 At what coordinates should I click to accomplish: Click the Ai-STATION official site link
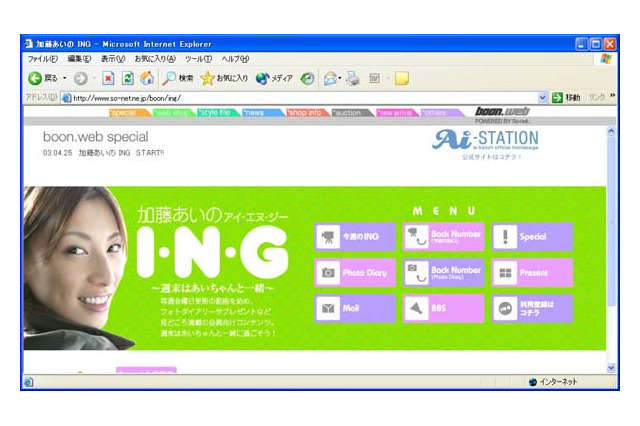tap(485, 143)
